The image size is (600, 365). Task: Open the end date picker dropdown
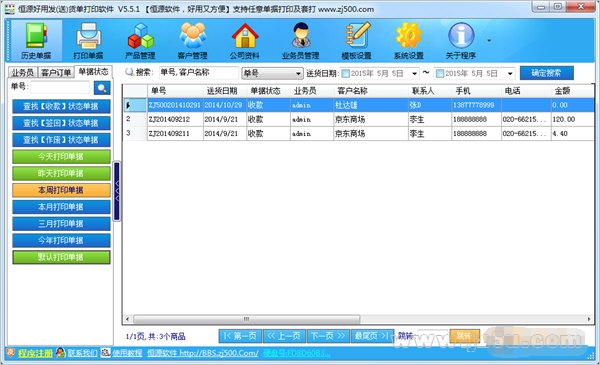510,73
